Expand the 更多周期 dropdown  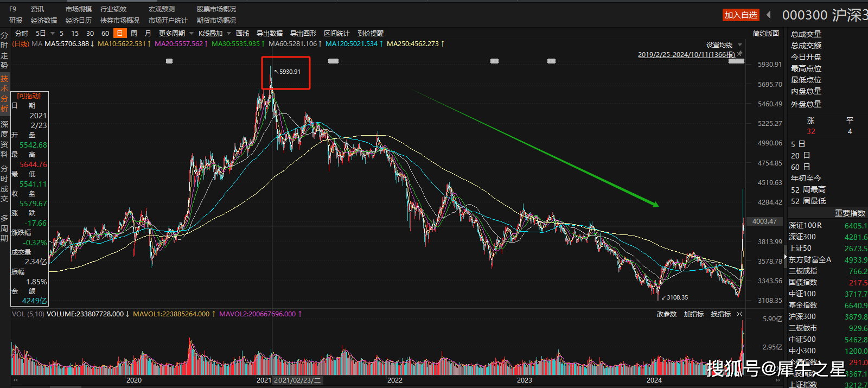192,34
